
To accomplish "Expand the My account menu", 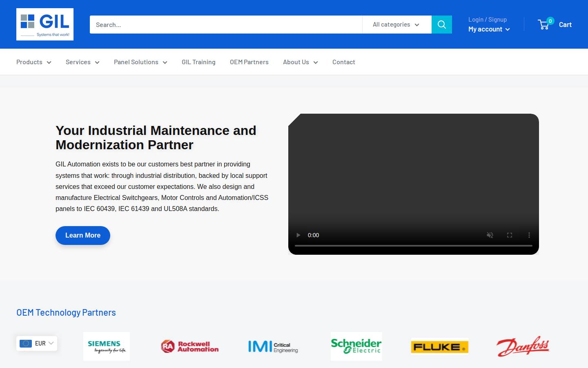I will coord(489,29).
